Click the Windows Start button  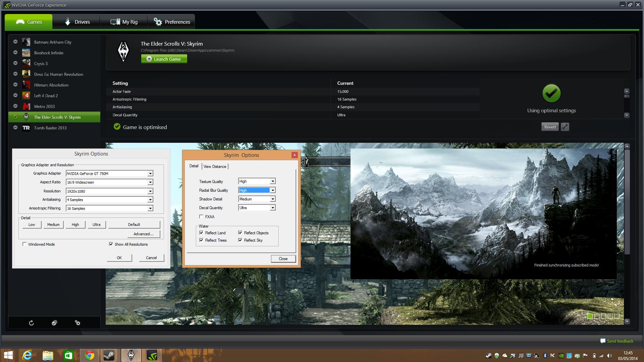(x=8, y=355)
